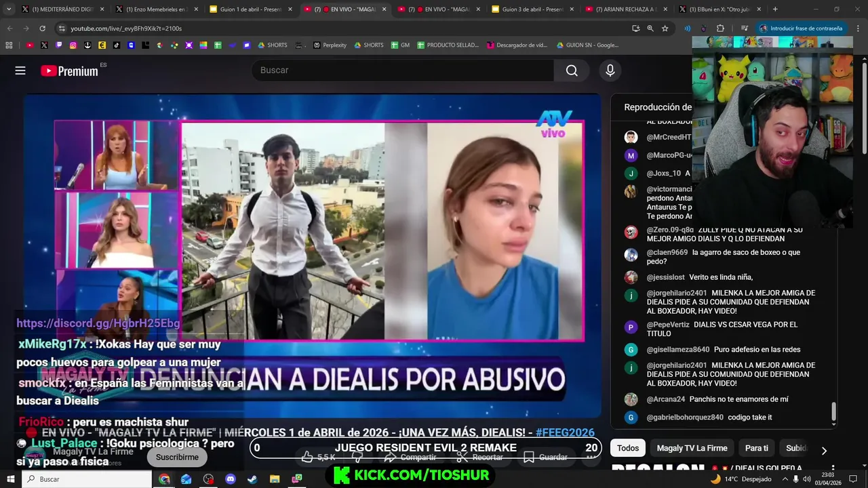This screenshot has height=488, width=868.
Task: Open Chrome from the taskbar
Action: click(164, 479)
